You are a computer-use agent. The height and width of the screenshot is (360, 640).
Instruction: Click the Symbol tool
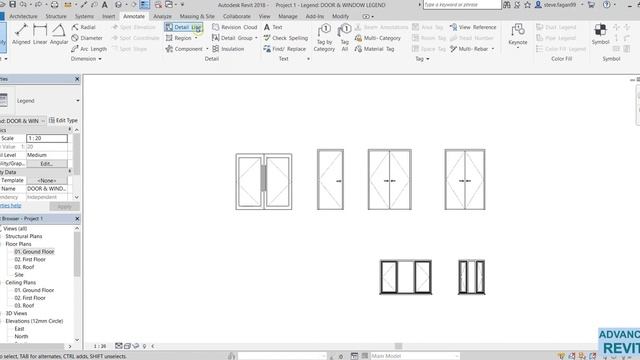click(x=600, y=34)
